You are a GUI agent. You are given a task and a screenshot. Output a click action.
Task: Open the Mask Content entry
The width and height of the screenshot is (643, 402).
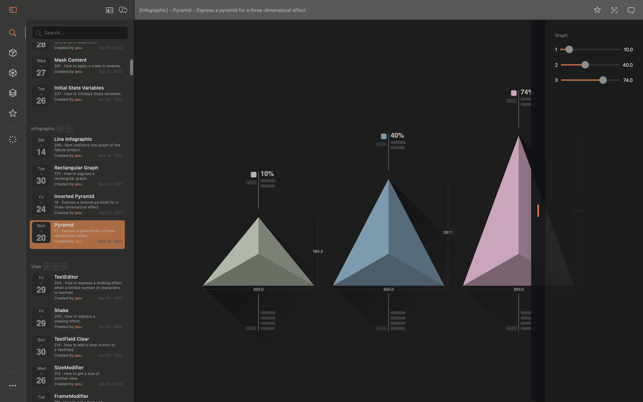pyautogui.click(x=77, y=66)
